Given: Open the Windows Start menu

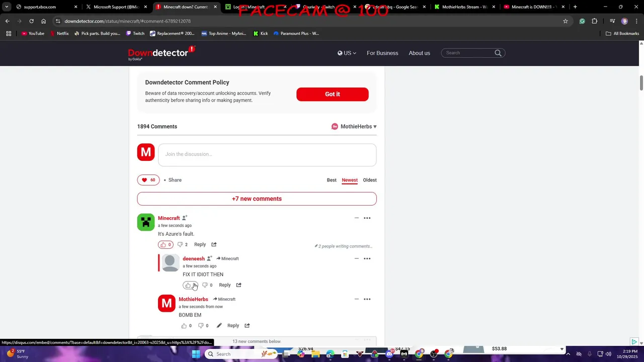Looking at the screenshot, I should click(196, 354).
